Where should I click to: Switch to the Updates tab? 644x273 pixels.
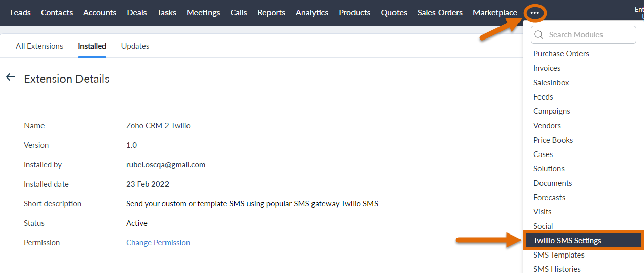pos(135,46)
